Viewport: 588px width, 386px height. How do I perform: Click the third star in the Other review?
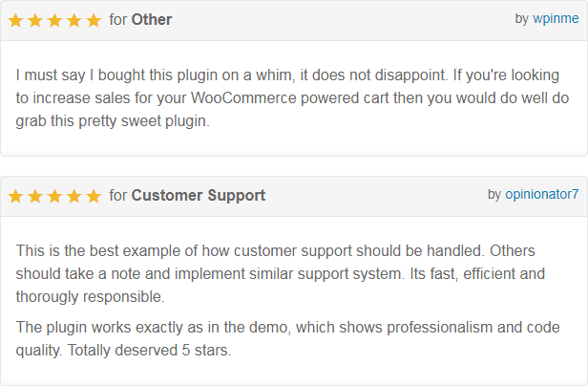pos(54,20)
